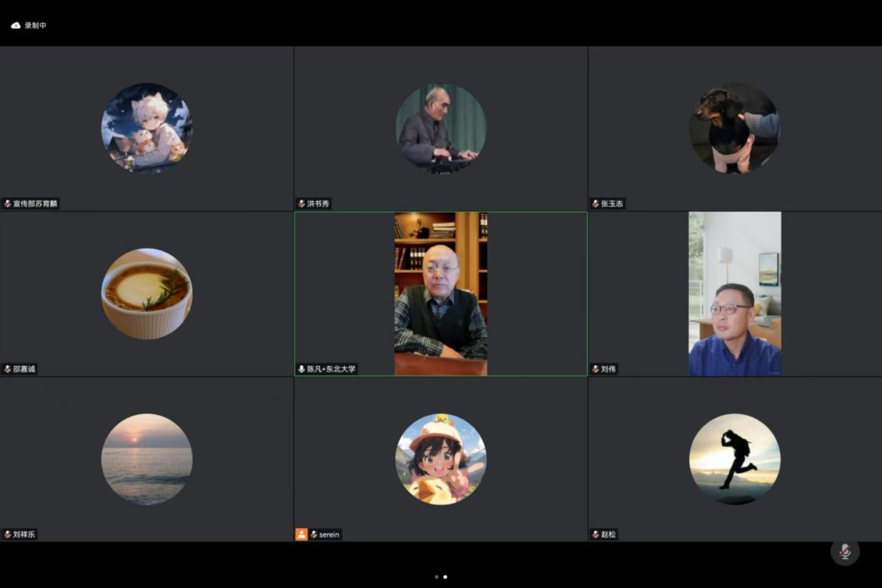The height and width of the screenshot is (588, 882).
Task: Click muted mic icon beside 张玉志
Action: coord(596,204)
